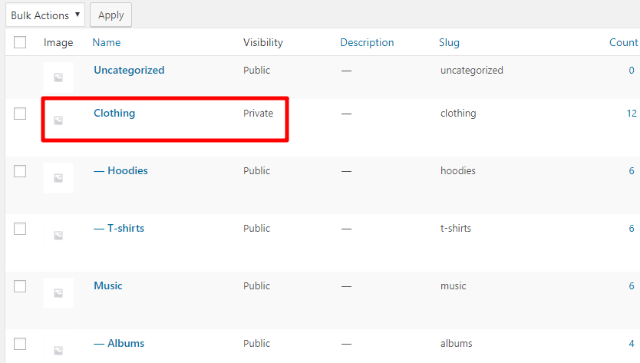The width and height of the screenshot is (640, 363).
Task: Check the Clothing row checkbox
Action: coord(20,114)
